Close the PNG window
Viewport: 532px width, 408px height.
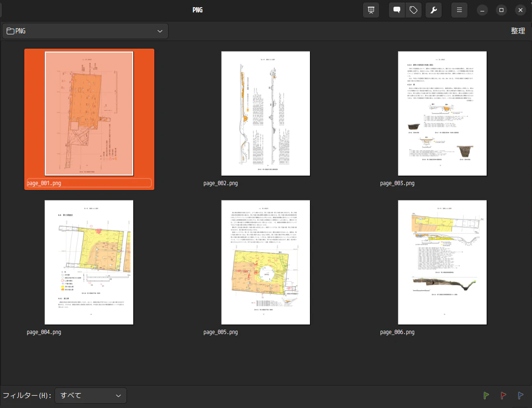point(521,10)
